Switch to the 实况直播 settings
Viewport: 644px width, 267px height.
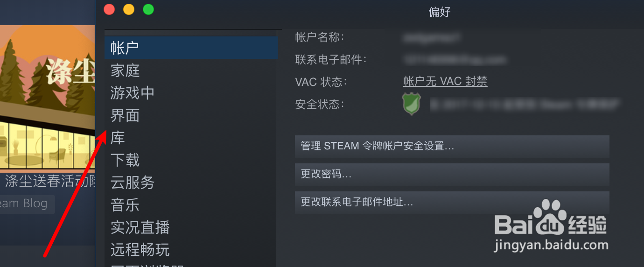191,227
